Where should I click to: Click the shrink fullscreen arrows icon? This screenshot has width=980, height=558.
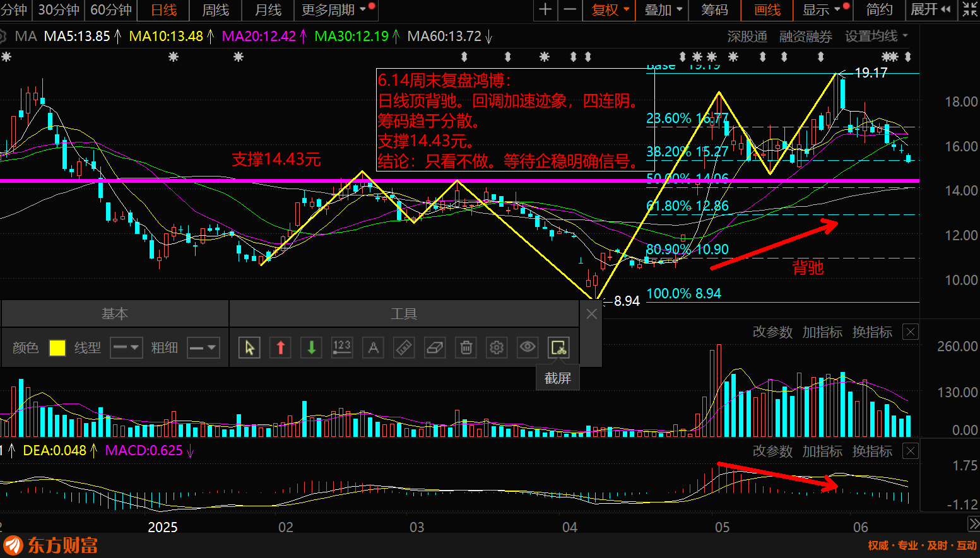pos(969,10)
